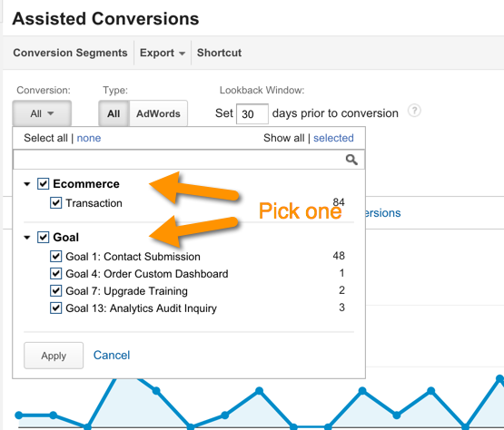Screen dimensions: 504x430
Task: Uncheck the Goal group checkbox
Action: (43, 238)
